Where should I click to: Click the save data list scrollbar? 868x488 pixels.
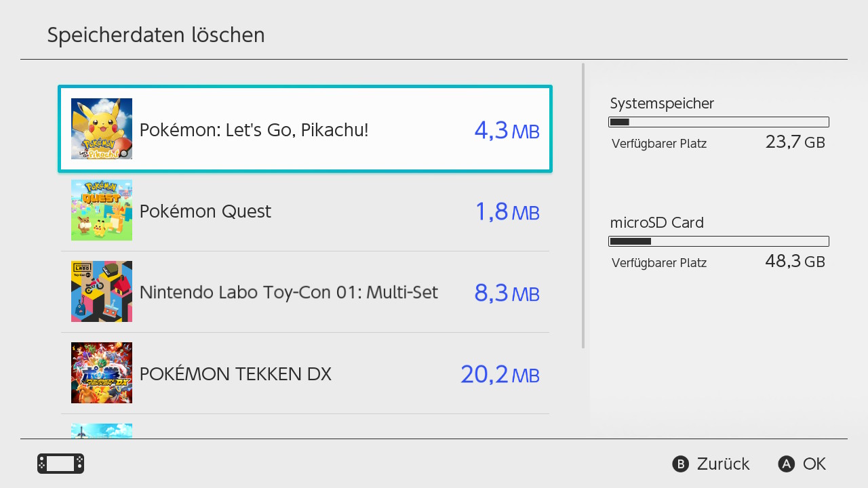click(x=583, y=206)
